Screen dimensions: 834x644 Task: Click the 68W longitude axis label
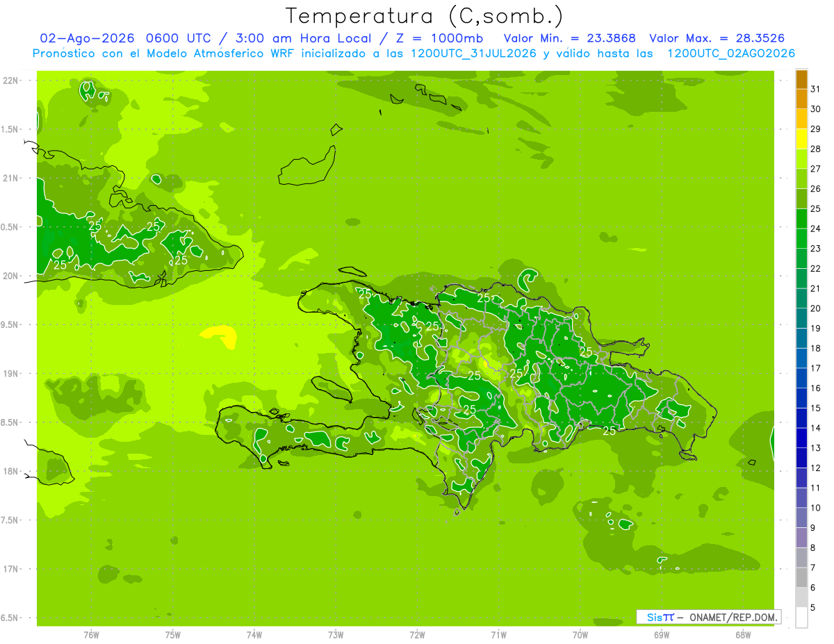pyautogui.click(x=743, y=634)
